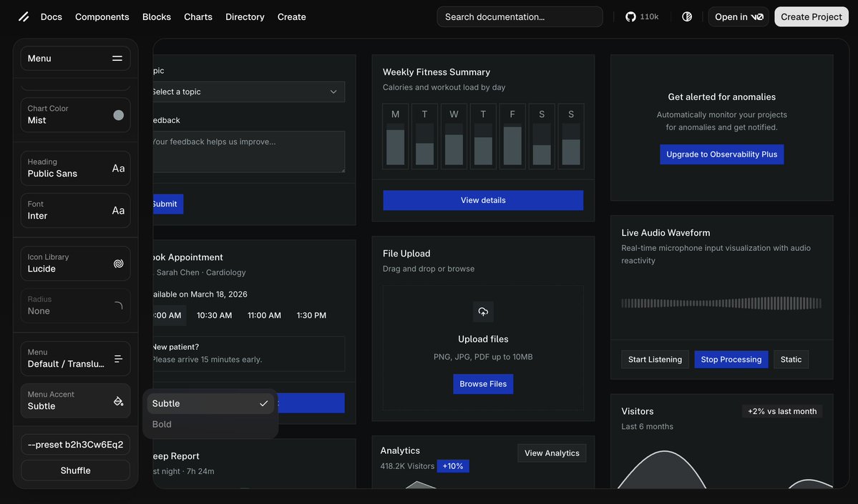
Task: Select the 10:30 AM time slot
Action: (214, 315)
